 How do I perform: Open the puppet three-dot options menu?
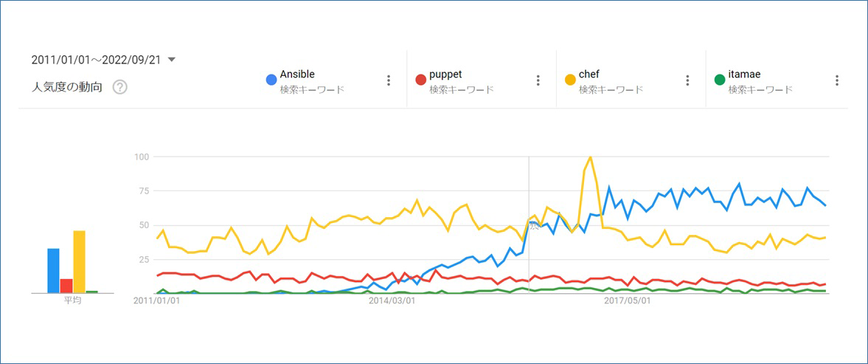[538, 80]
